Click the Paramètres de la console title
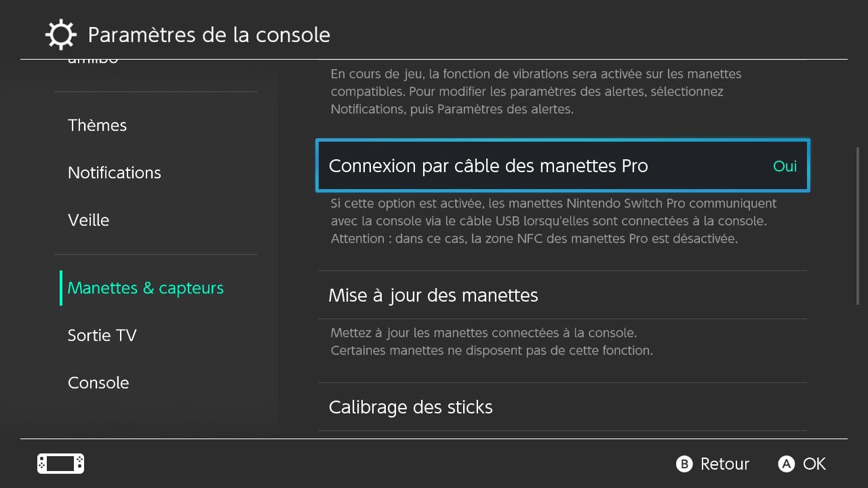 209,35
